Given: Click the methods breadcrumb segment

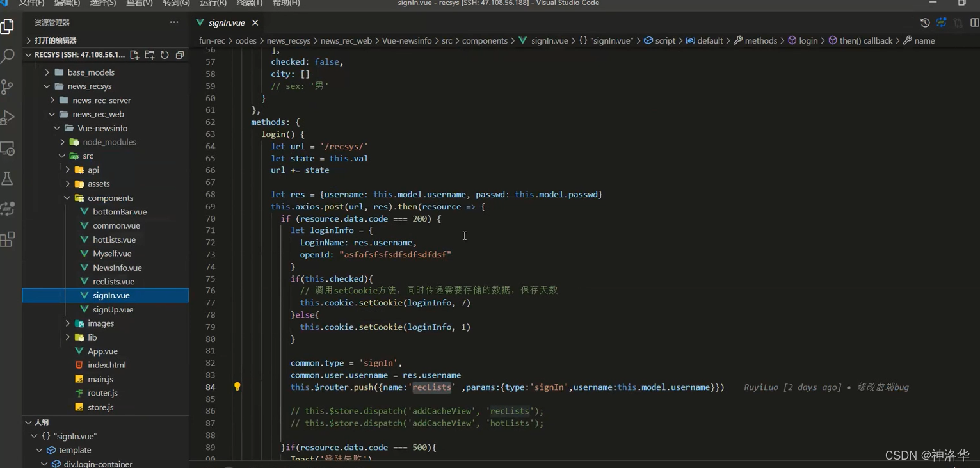Looking at the screenshot, I should (x=760, y=40).
